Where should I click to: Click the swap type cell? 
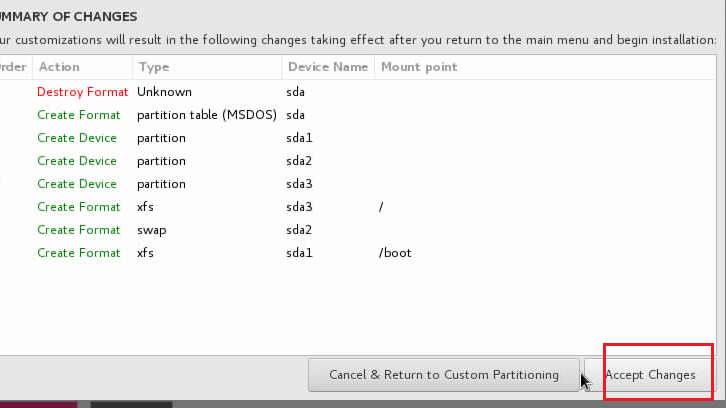152,230
